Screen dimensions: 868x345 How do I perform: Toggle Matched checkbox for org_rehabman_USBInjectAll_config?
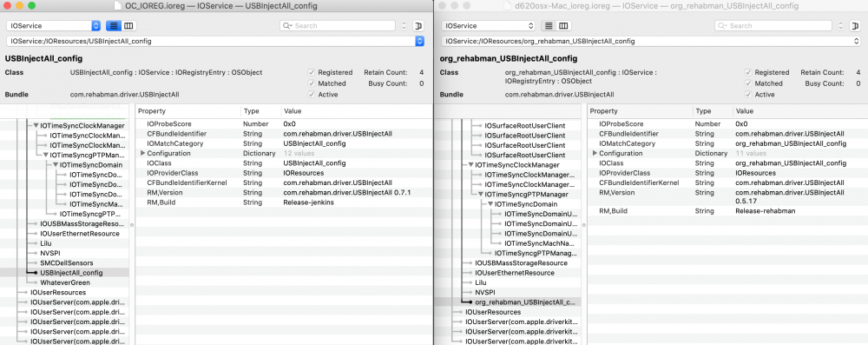748,83
